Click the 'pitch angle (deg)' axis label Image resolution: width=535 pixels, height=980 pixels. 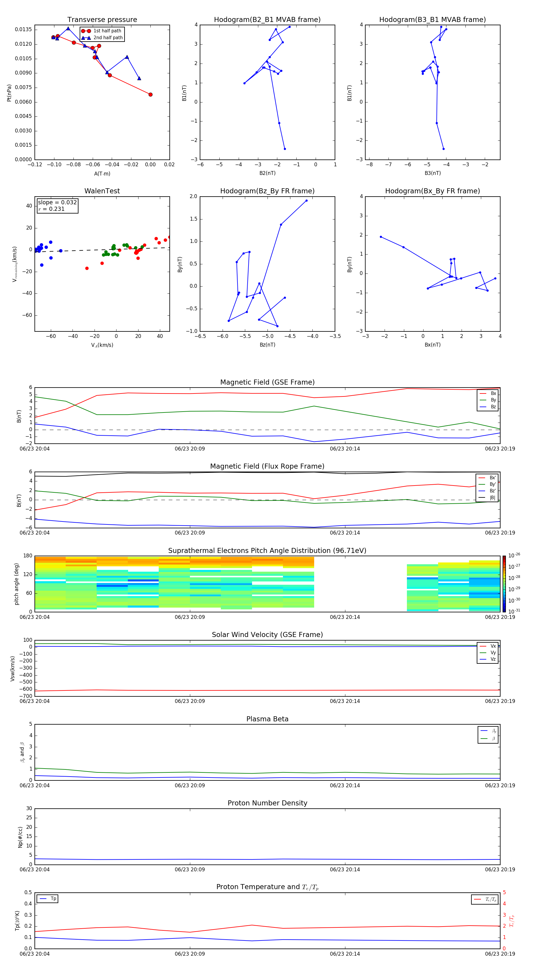pos(16,584)
